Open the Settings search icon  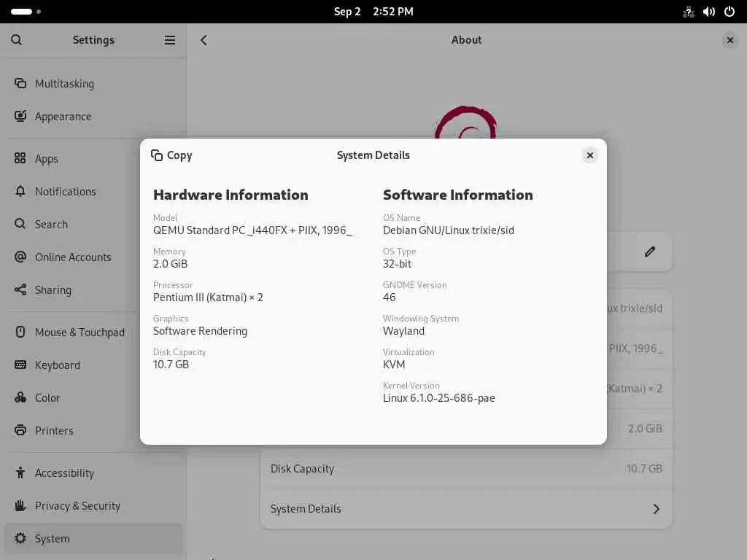coord(17,40)
